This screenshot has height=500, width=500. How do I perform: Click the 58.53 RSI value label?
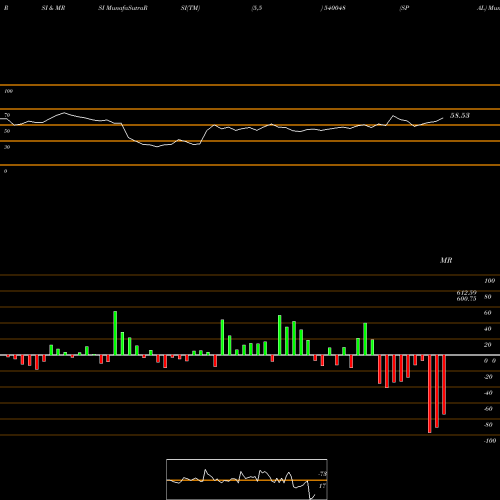(460, 116)
